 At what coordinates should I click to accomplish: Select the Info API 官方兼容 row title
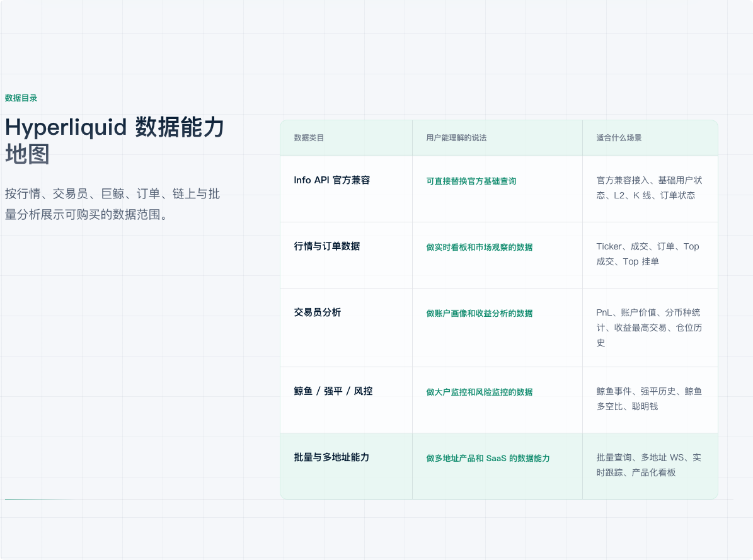point(332,180)
